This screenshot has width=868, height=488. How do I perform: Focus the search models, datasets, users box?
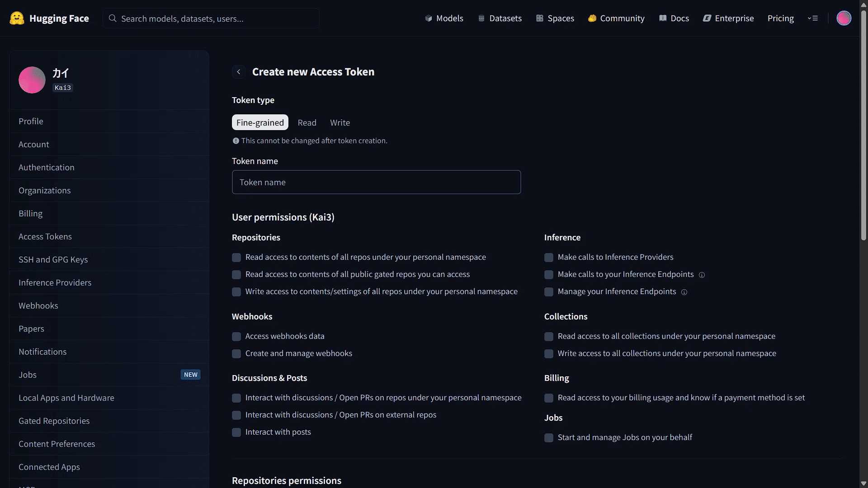coord(211,18)
